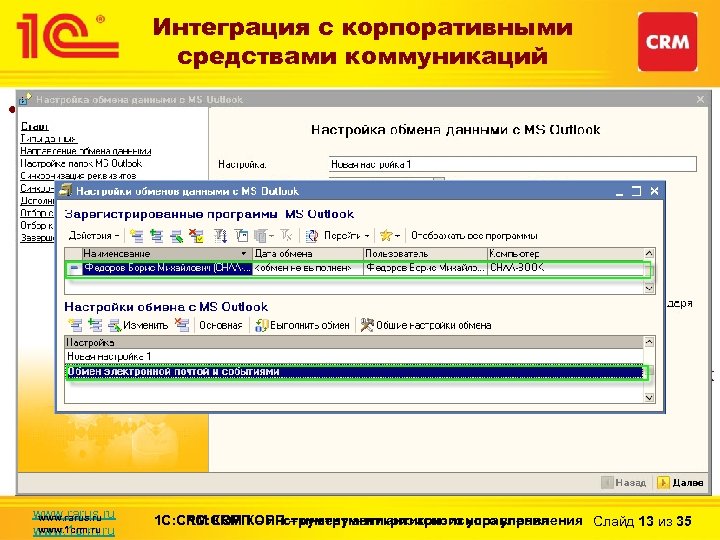Click the Set filter icon in programs toolbar

[241, 236]
